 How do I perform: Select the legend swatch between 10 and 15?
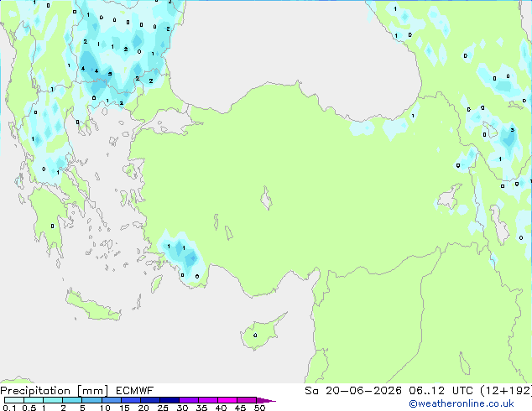point(112,400)
